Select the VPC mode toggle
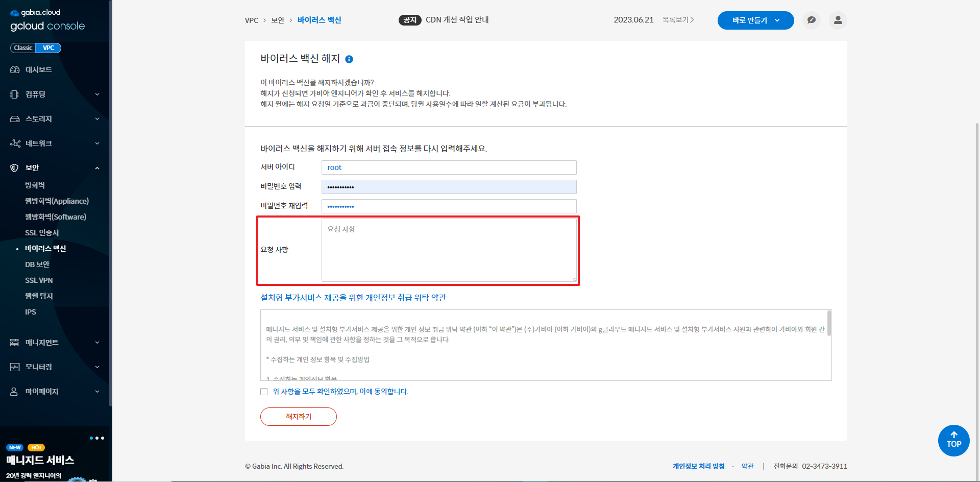 click(48, 48)
